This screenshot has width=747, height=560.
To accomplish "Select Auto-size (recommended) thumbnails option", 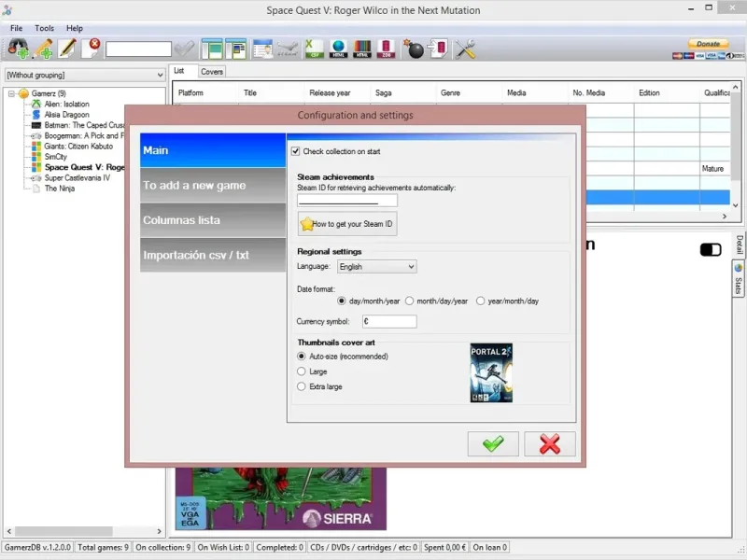I will pyautogui.click(x=301, y=357).
